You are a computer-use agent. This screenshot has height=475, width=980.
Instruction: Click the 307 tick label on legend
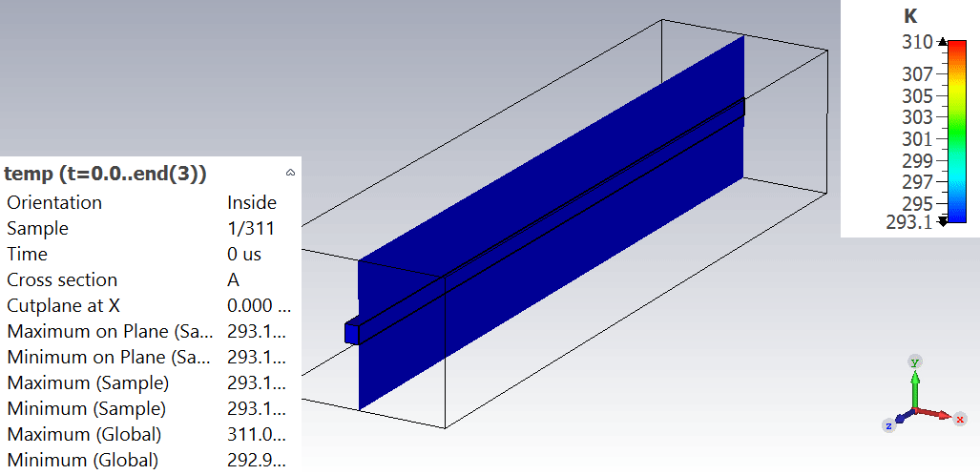pos(917,74)
